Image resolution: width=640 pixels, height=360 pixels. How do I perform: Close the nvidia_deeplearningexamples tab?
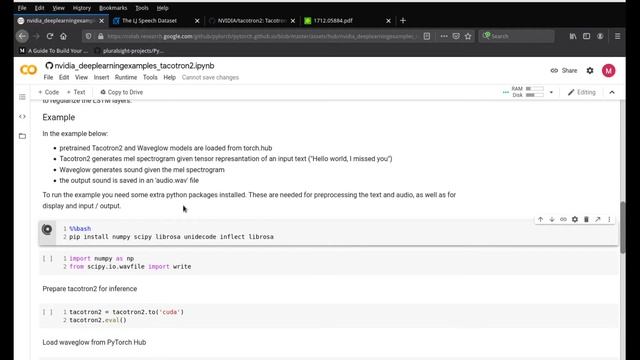tap(102, 20)
